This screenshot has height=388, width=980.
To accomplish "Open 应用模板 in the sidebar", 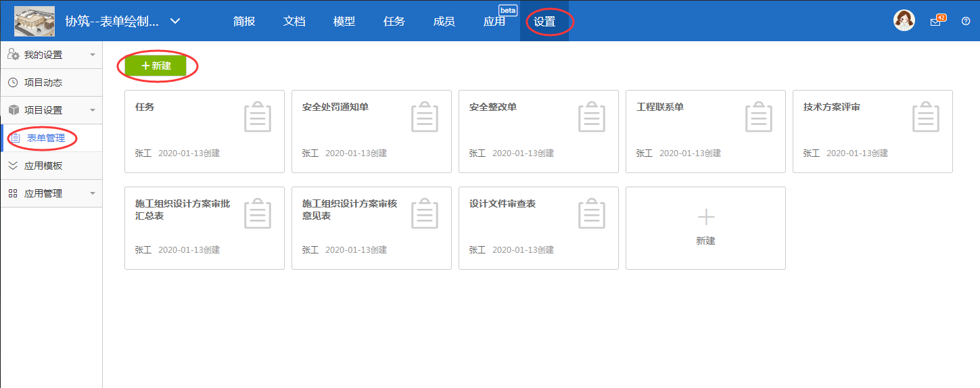I will click(43, 166).
